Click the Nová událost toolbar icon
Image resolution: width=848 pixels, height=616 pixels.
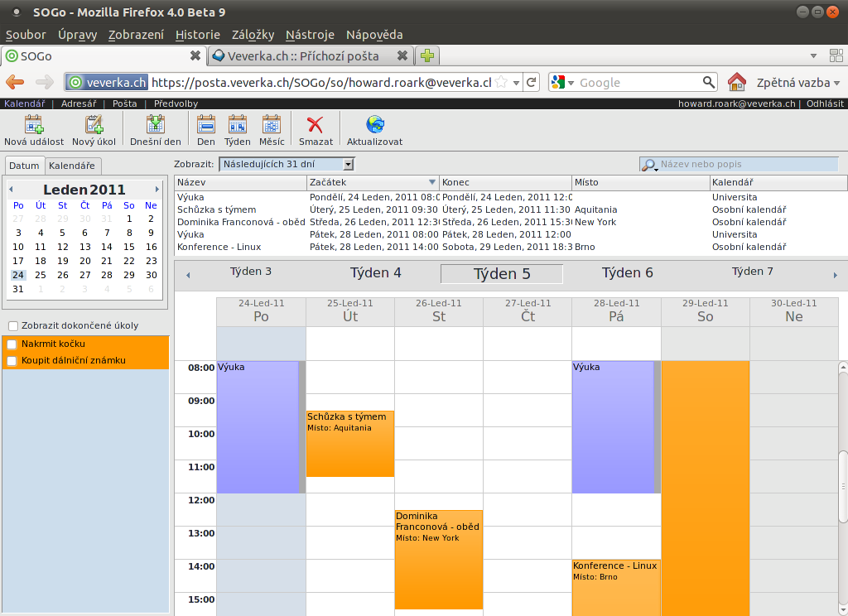pyautogui.click(x=33, y=125)
